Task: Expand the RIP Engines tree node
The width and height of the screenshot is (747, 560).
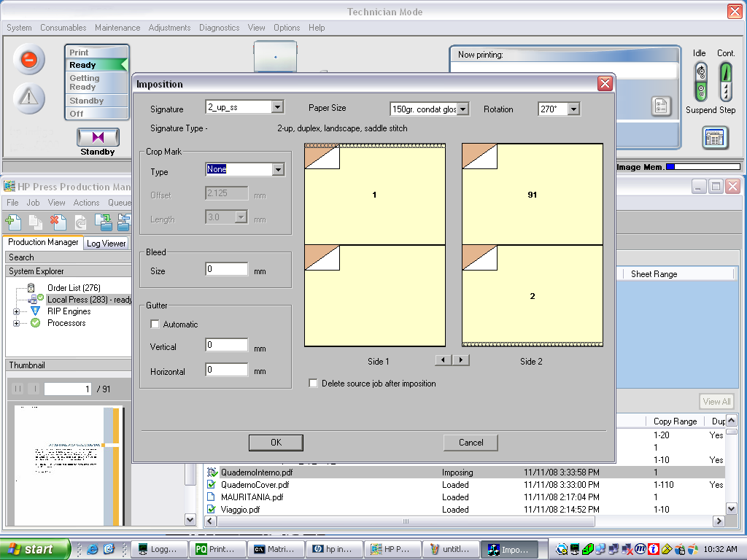Action: click(16, 311)
